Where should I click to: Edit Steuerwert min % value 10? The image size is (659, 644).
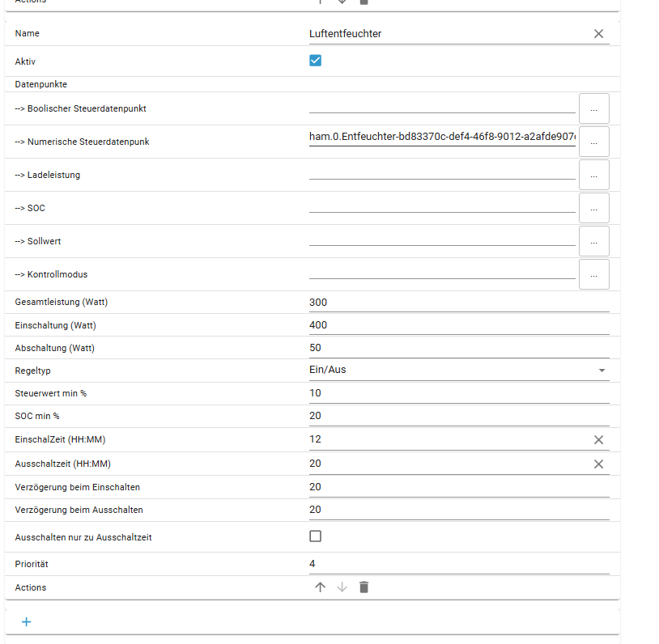(x=459, y=393)
